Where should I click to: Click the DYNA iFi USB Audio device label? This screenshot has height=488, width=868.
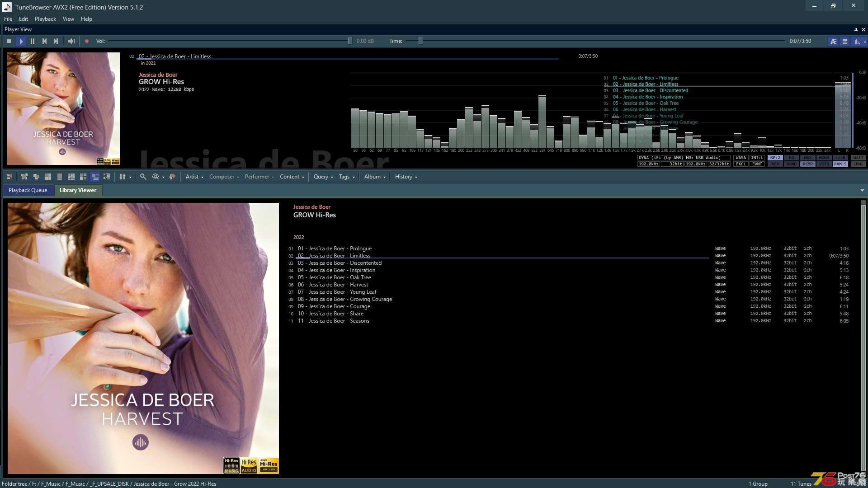point(684,158)
